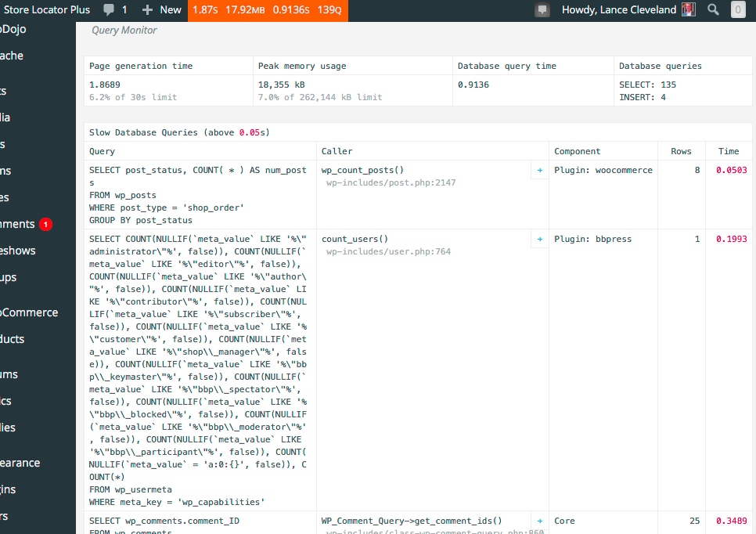Click the gray 0 updates badge top right
Screen dimensions: 756x534
737,10
